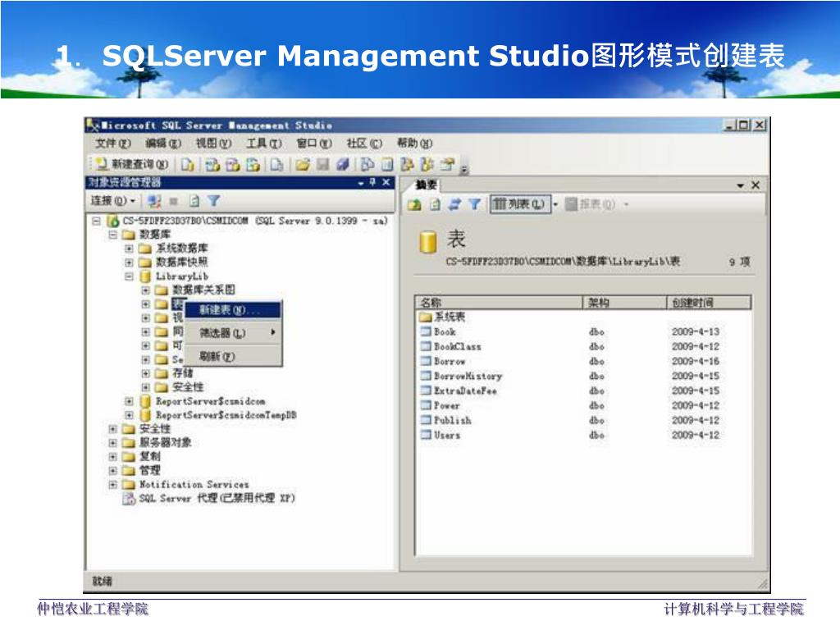Screen dimensions: 840x630
Task: Start a Database Engine Query from toolbar
Action: tap(188, 164)
